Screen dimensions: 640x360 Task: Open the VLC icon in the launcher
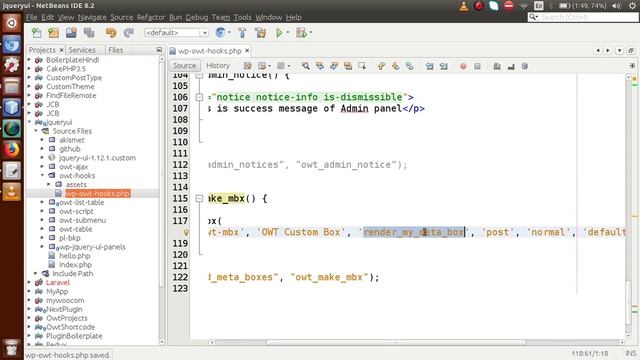11,191
